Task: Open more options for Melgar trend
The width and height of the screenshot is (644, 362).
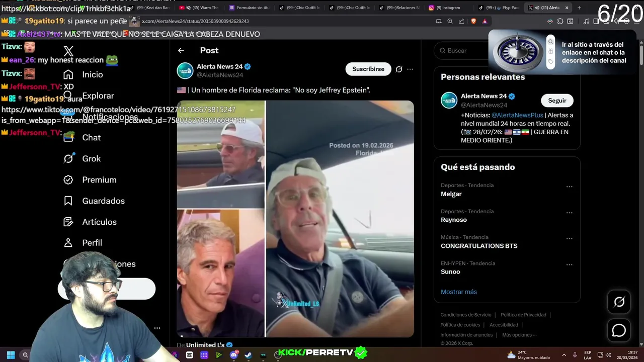Action: coord(569,187)
